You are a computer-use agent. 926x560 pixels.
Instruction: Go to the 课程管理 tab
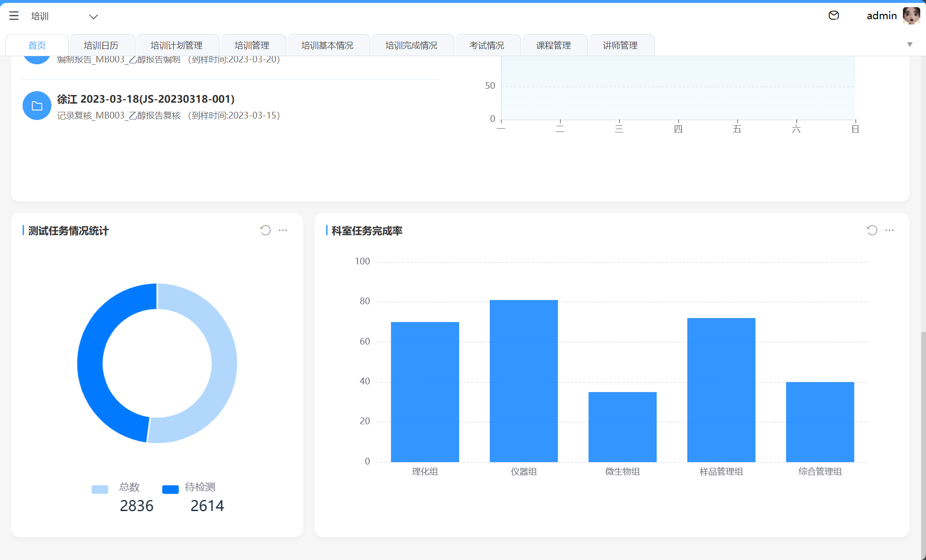coord(554,45)
